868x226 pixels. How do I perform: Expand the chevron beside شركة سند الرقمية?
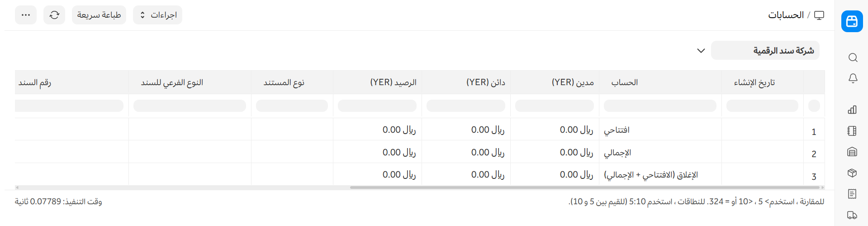701,50
